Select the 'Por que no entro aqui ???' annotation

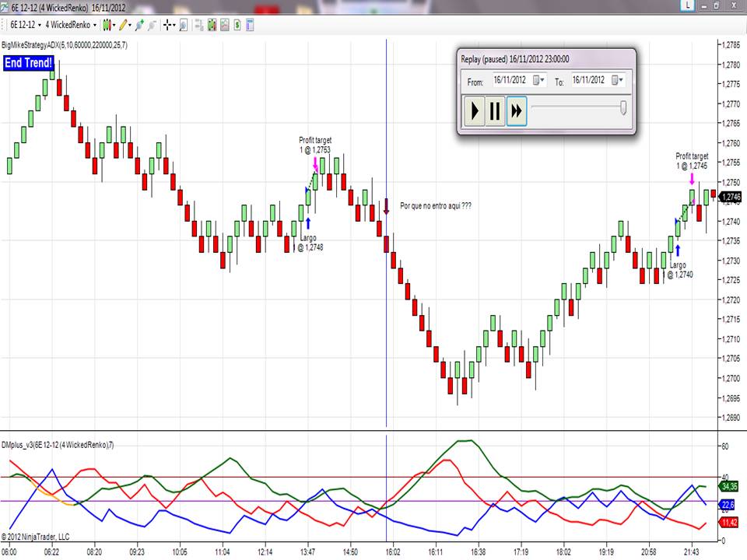point(436,205)
